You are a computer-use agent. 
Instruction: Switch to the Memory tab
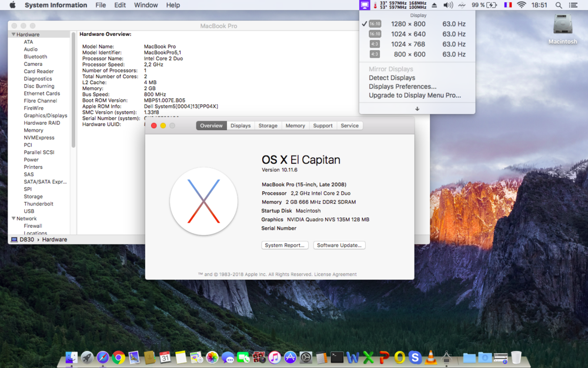tap(295, 126)
